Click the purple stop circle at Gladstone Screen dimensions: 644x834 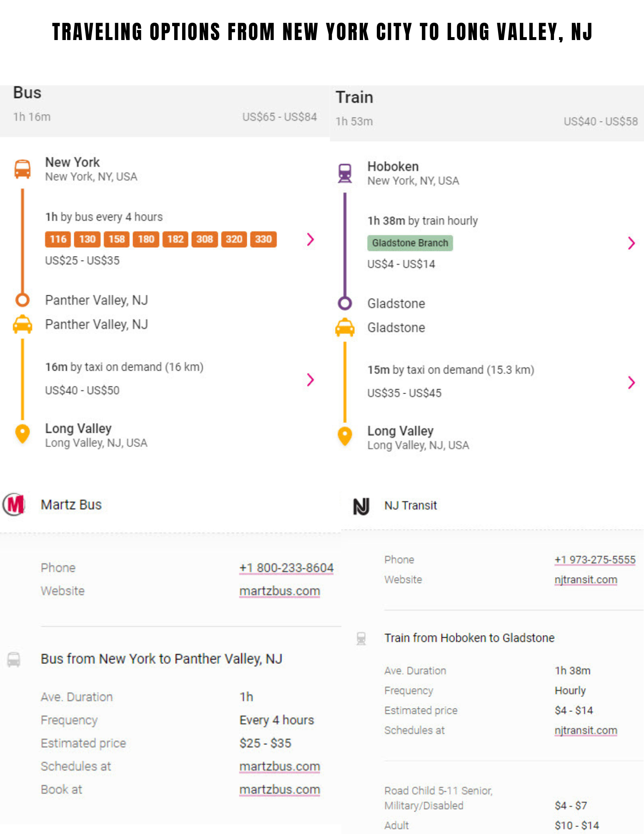tap(345, 303)
